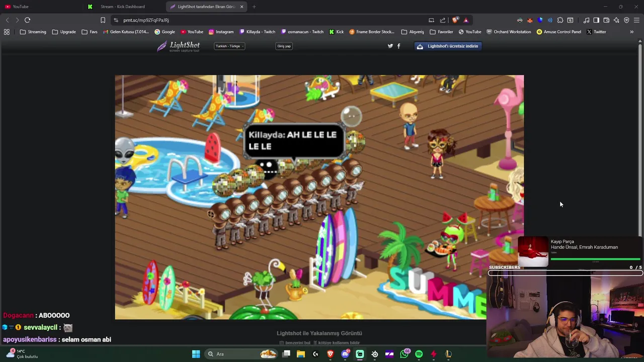644x362 pixels.
Task: Go back with the browser back arrow
Action: click(x=7, y=20)
